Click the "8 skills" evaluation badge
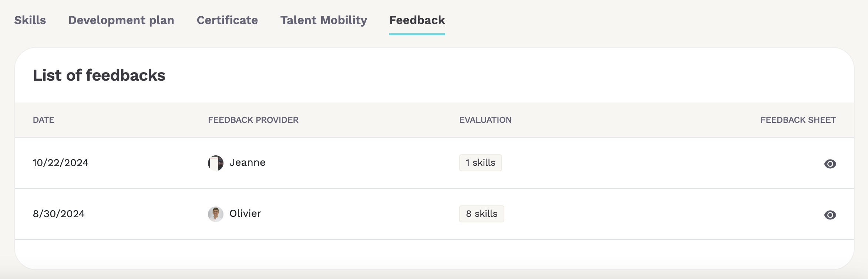Screen dimensions: 868x279 [x=481, y=214]
